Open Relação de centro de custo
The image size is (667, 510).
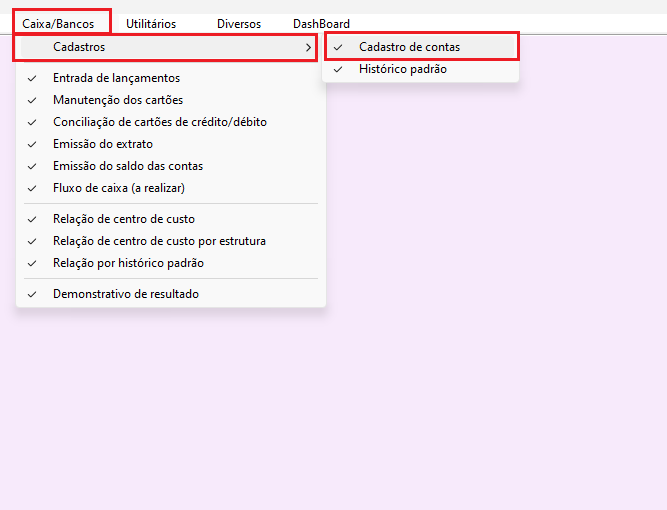[x=123, y=219]
